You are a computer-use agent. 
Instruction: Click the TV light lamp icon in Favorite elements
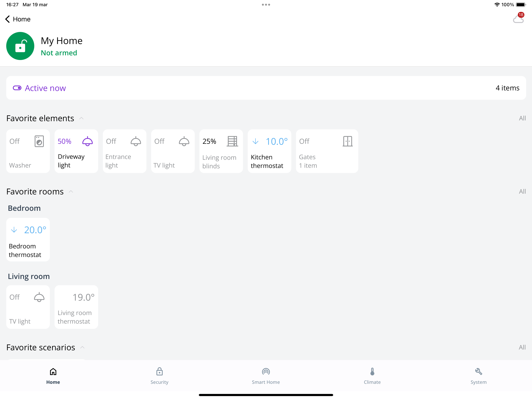point(184,141)
